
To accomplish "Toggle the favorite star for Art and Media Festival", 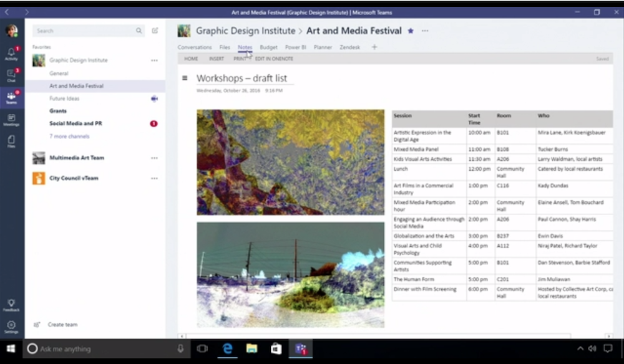I will tap(410, 31).
